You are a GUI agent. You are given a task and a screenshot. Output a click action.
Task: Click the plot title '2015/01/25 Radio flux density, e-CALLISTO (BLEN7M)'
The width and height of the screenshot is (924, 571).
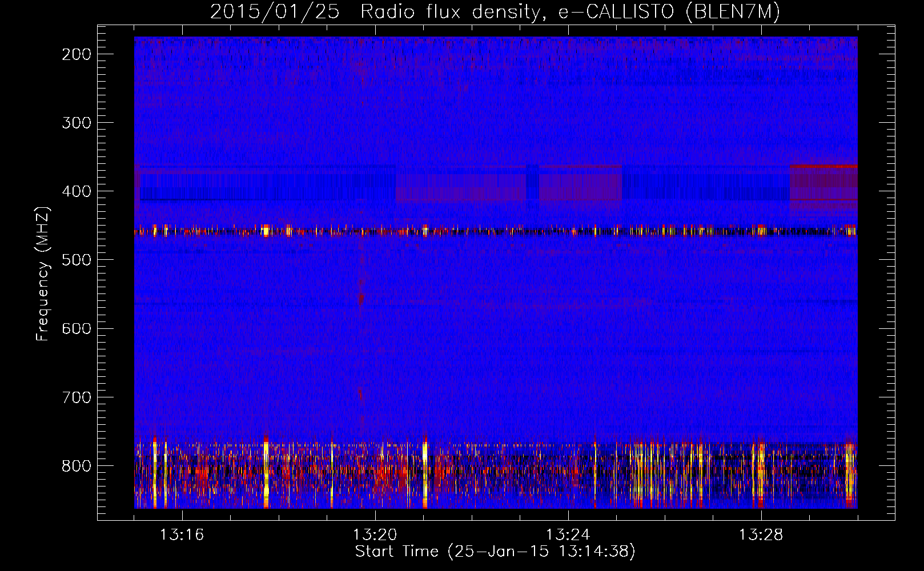coord(495,11)
